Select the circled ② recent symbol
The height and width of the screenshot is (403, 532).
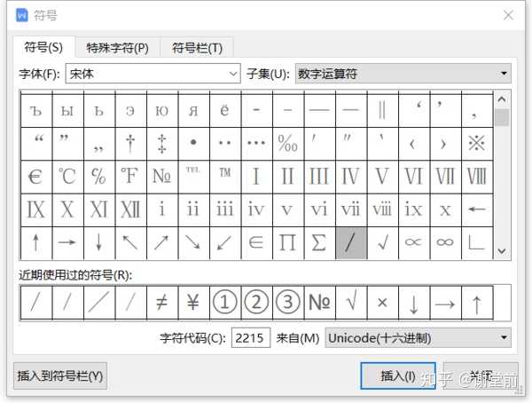tap(256, 303)
